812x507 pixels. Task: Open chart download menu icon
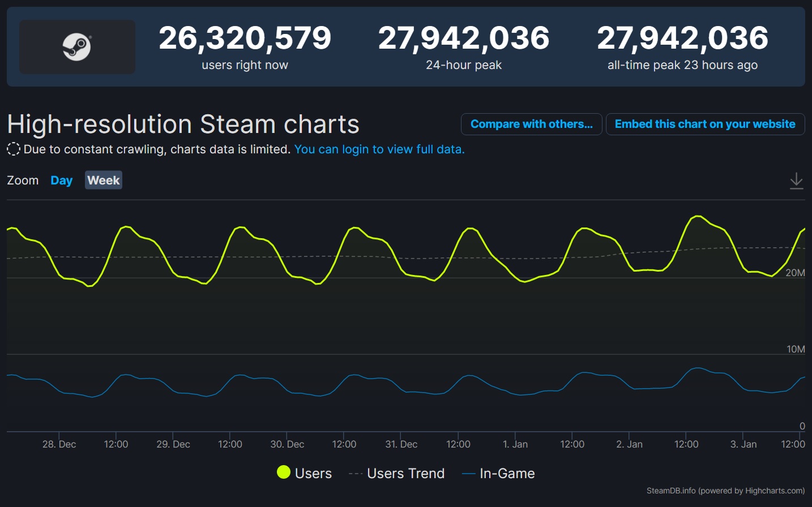[796, 181]
